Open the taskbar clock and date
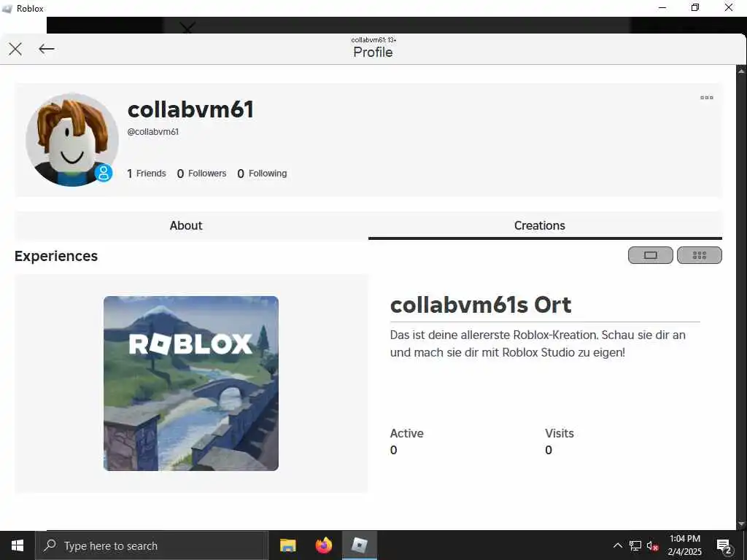This screenshot has height=560, width=747. pyautogui.click(x=684, y=545)
